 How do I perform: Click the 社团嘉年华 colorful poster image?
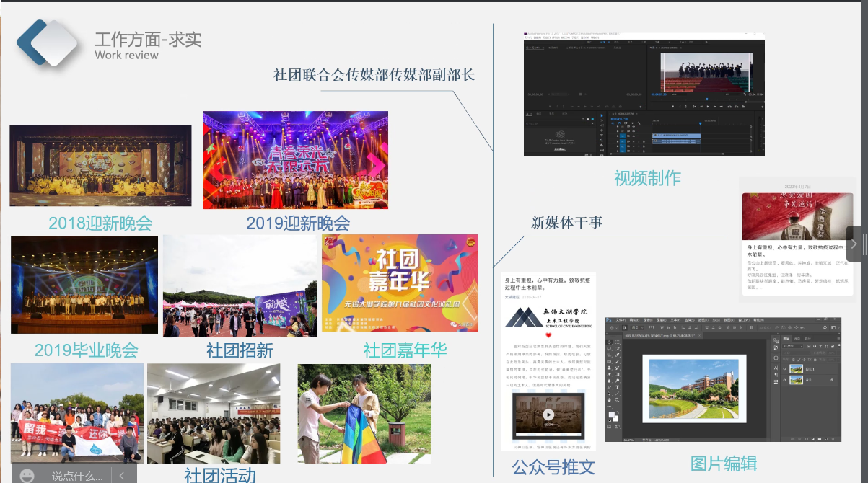point(400,282)
